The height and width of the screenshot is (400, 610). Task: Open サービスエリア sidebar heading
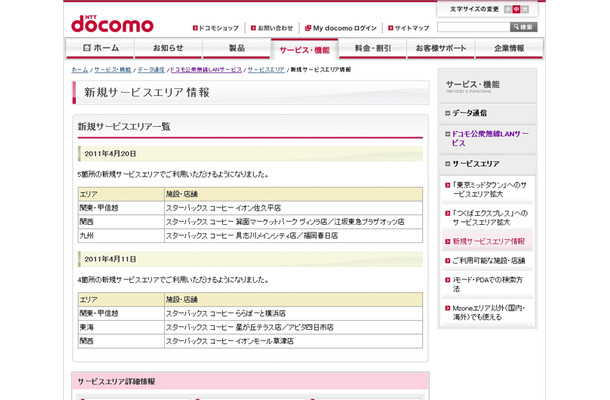[x=476, y=164]
